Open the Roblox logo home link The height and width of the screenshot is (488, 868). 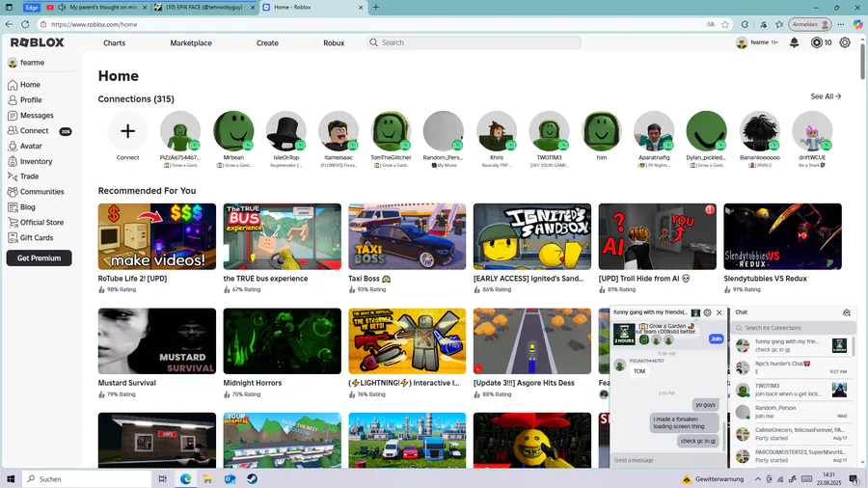coord(37,42)
